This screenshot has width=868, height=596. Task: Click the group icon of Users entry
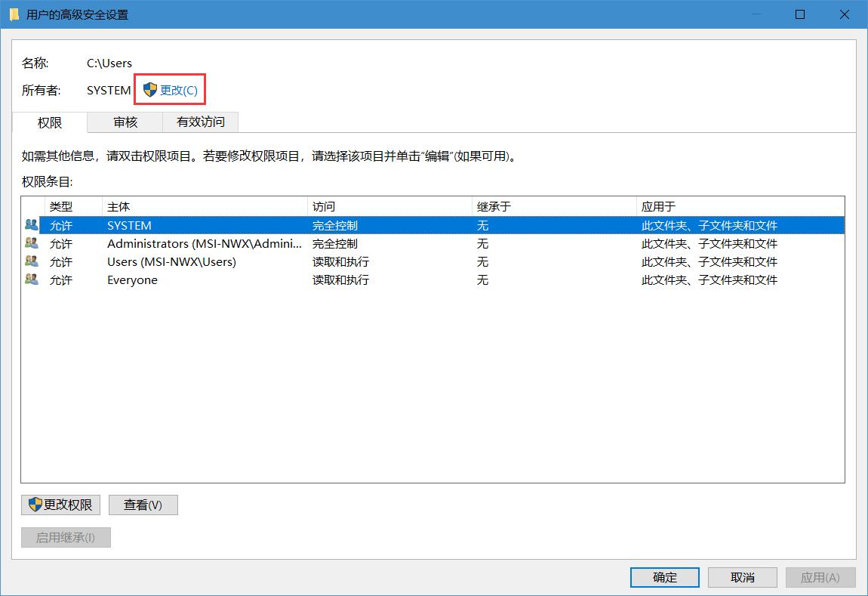(x=31, y=261)
